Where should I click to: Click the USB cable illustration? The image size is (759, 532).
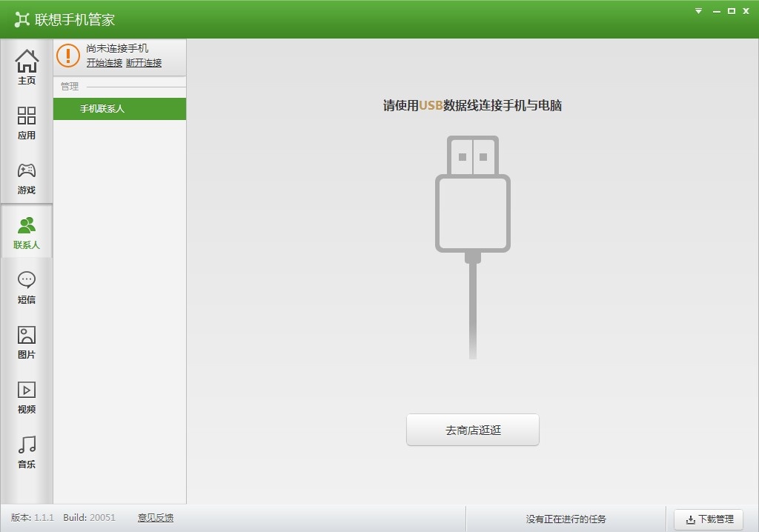point(473,247)
